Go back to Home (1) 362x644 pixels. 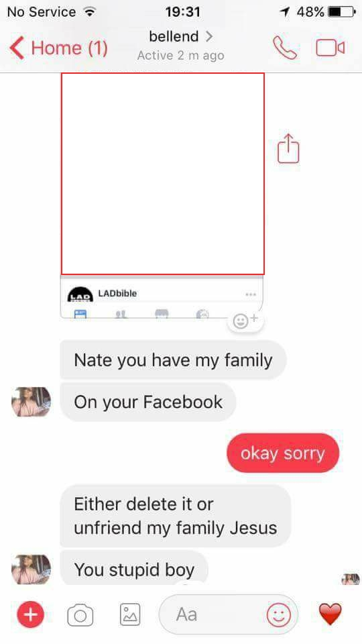click(x=58, y=48)
